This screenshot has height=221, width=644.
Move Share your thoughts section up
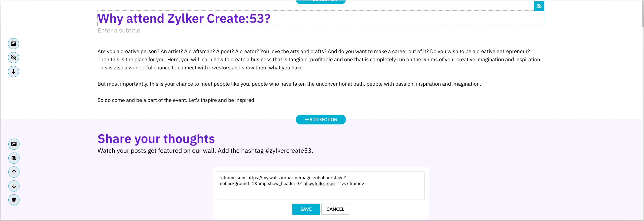pyautogui.click(x=14, y=172)
